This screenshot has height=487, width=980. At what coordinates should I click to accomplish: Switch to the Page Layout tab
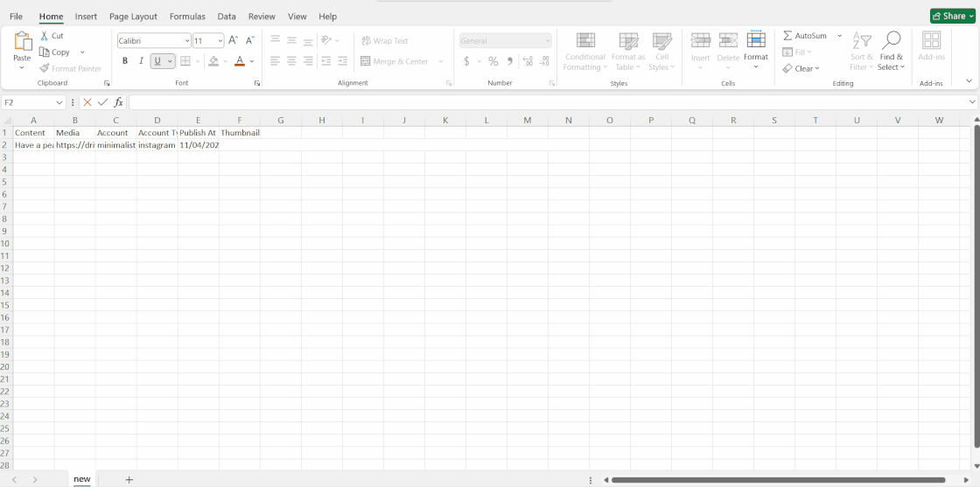coord(133,17)
